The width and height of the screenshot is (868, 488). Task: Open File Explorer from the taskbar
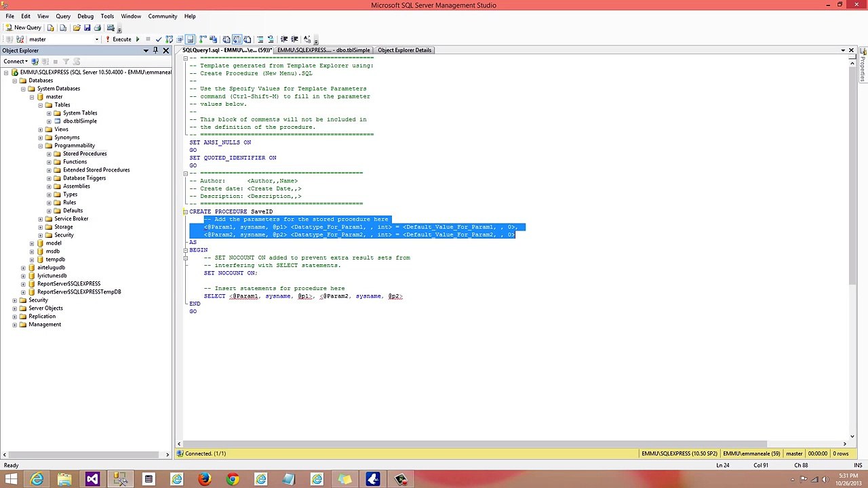64,480
